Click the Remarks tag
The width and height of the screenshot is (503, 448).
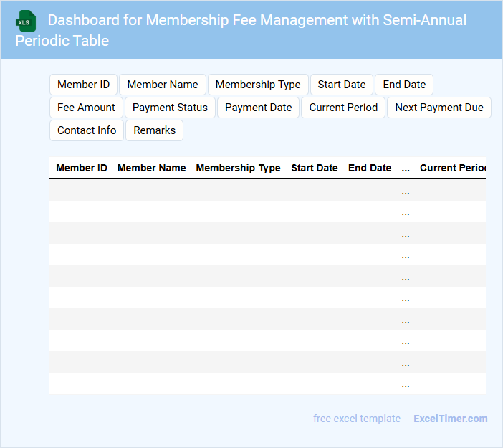(154, 130)
